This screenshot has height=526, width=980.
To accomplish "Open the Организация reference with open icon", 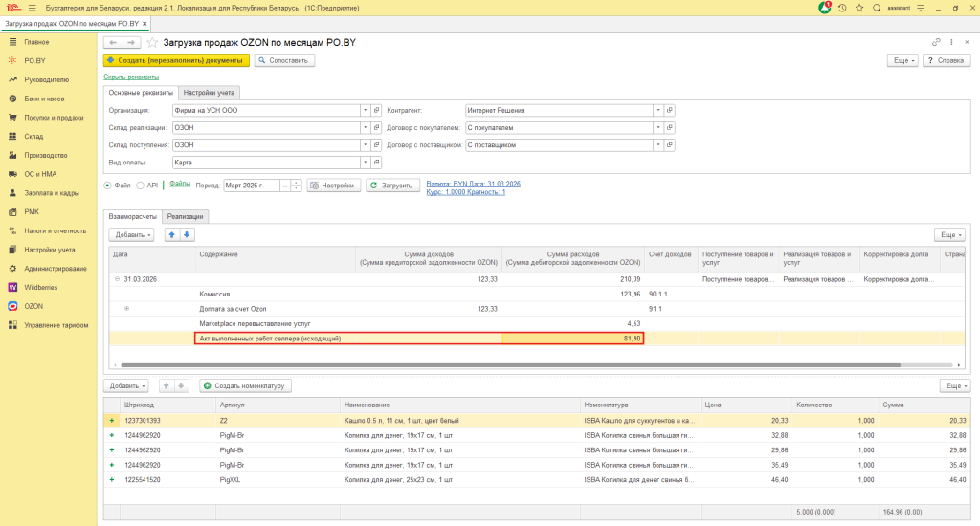I will 376,111.
